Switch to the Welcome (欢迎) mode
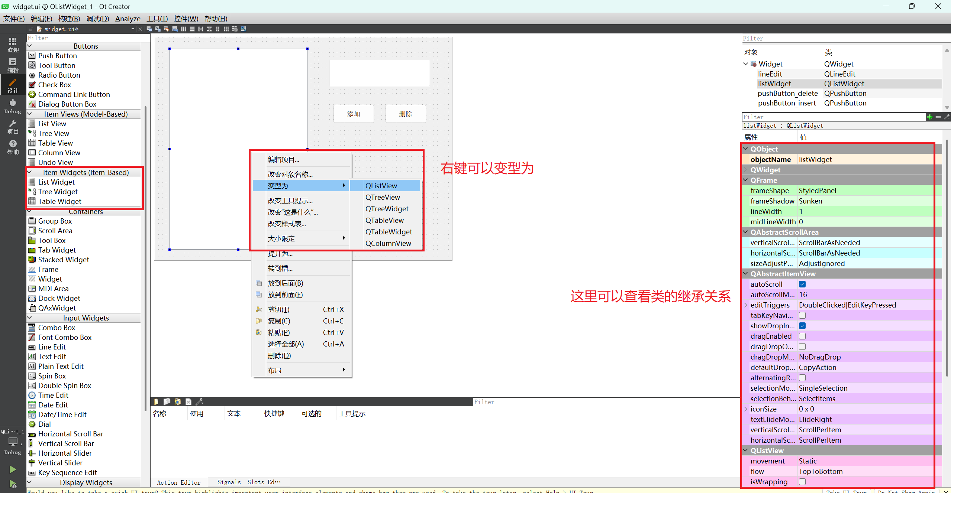This screenshot has width=980, height=514. (13, 45)
